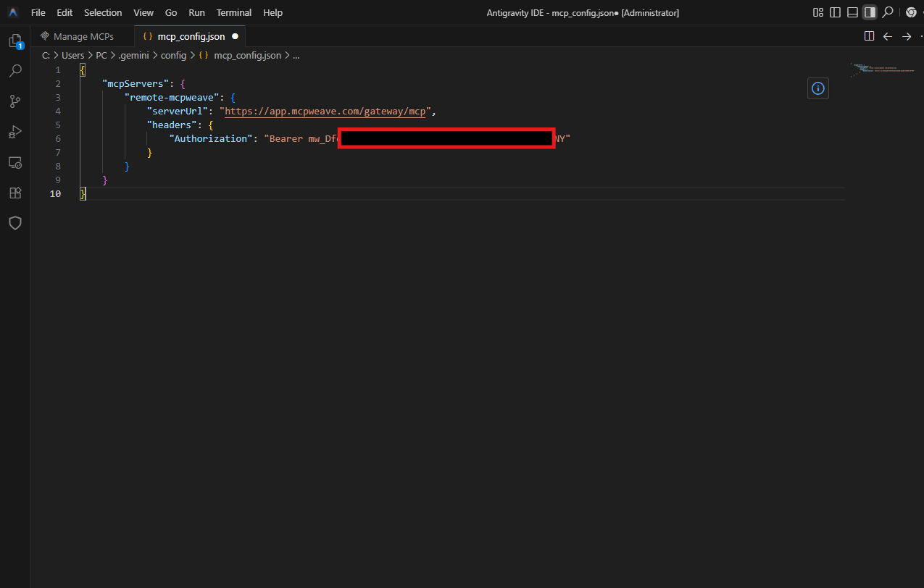The height and width of the screenshot is (588, 924).
Task: Open the Extensions view
Action: click(x=15, y=193)
